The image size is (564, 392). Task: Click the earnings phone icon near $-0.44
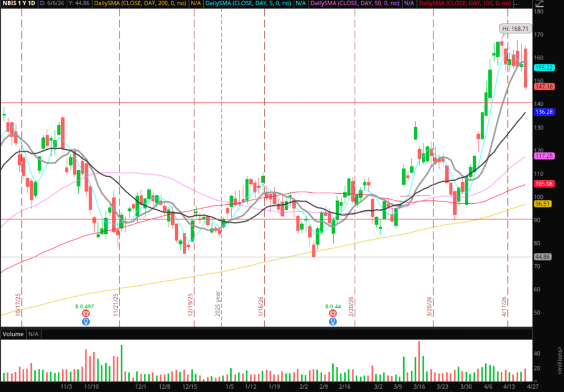333,313
